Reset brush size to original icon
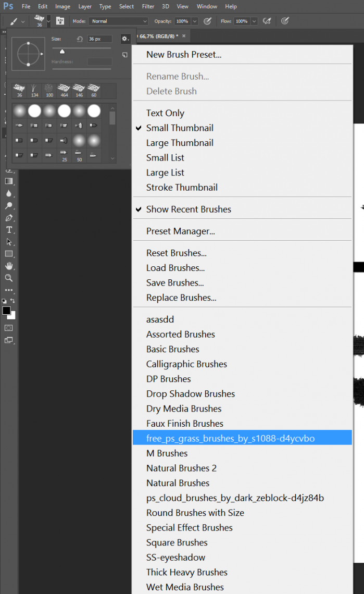 coord(80,39)
